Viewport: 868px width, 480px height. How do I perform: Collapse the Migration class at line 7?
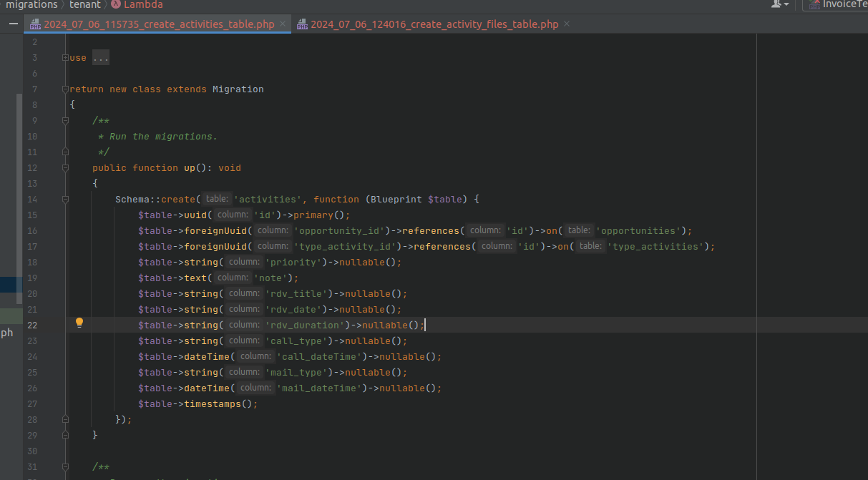tap(65, 89)
